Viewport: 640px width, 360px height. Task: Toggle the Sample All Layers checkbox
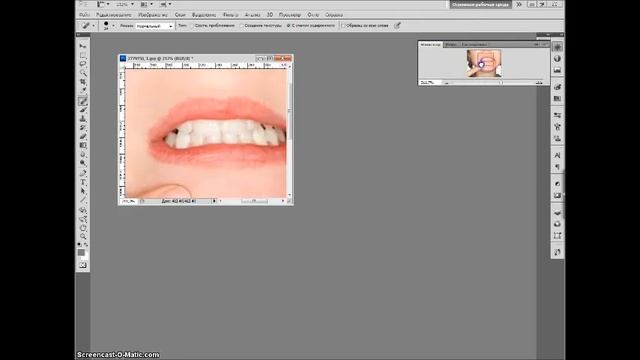click(x=343, y=25)
